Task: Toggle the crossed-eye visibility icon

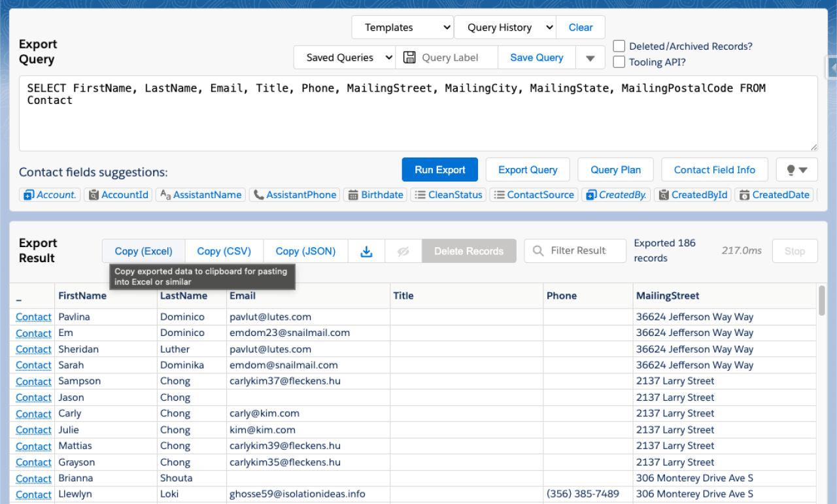Action: click(x=403, y=250)
